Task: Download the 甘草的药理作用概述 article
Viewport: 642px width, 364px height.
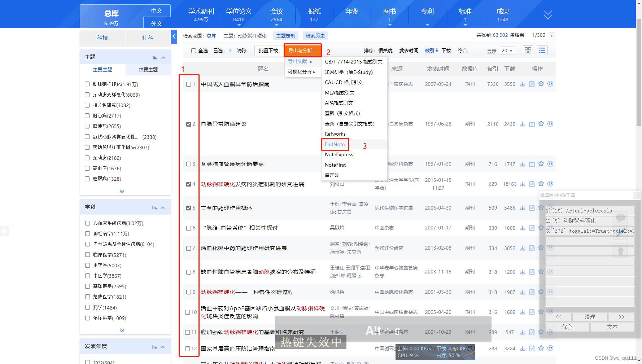Action: click(x=523, y=208)
